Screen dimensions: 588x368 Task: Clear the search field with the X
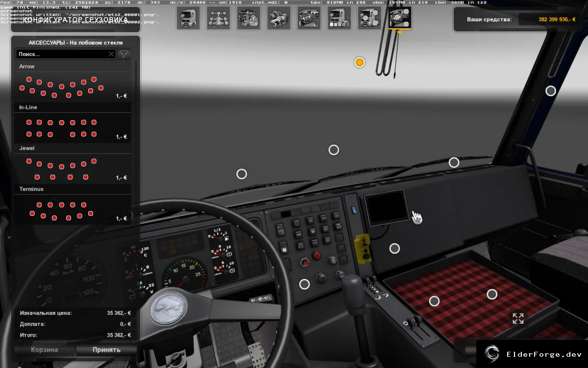tap(111, 54)
